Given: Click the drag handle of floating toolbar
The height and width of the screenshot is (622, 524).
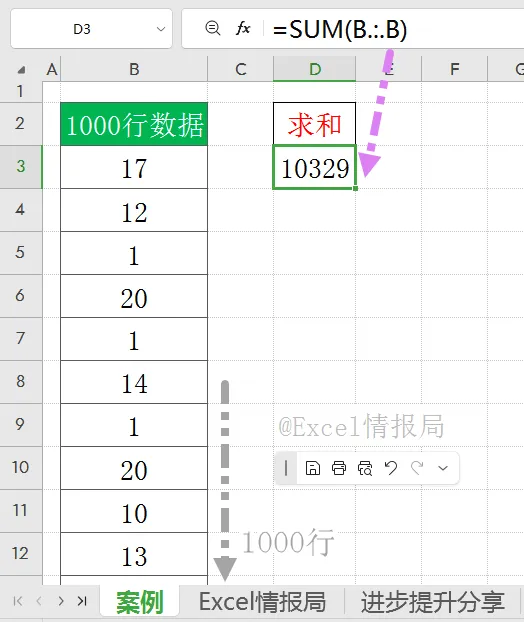Looking at the screenshot, I should coord(286,468).
